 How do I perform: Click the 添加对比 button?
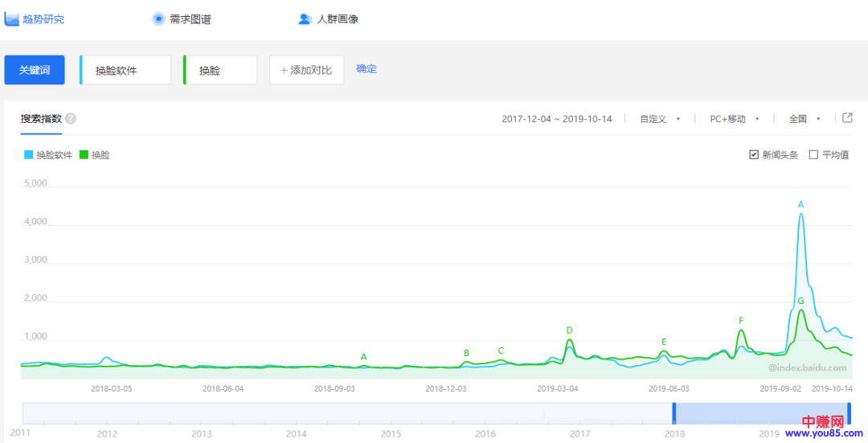tap(306, 70)
